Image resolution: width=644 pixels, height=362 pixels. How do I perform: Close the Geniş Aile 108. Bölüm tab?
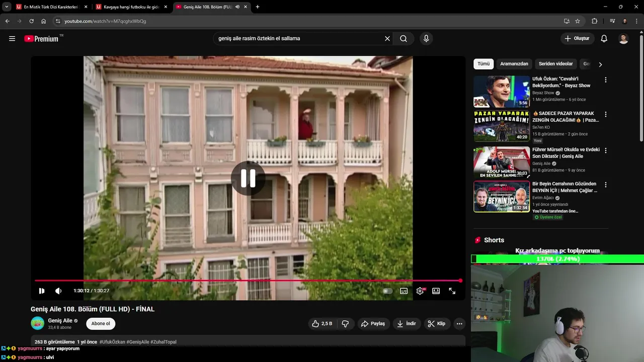point(246,7)
